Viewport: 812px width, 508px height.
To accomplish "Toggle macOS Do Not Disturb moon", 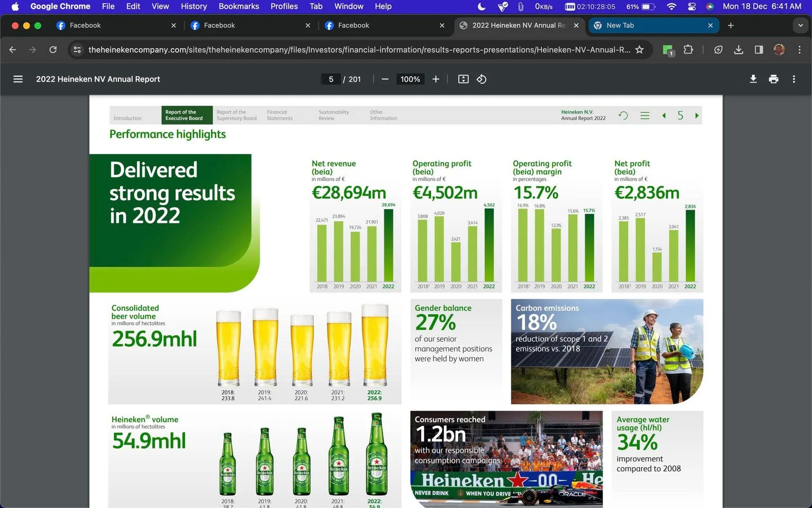I will pos(482,6).
